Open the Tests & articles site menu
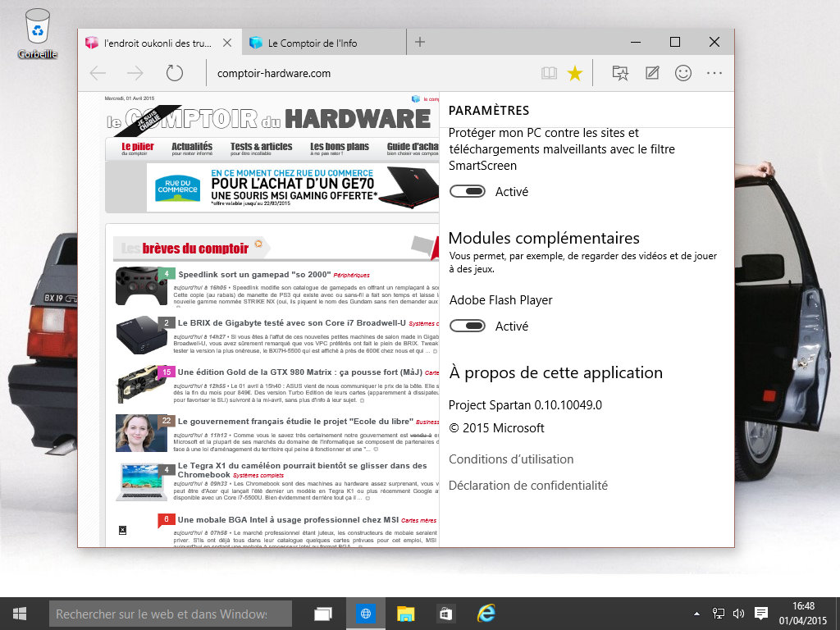The image size is (840, 630). point(261,149)
